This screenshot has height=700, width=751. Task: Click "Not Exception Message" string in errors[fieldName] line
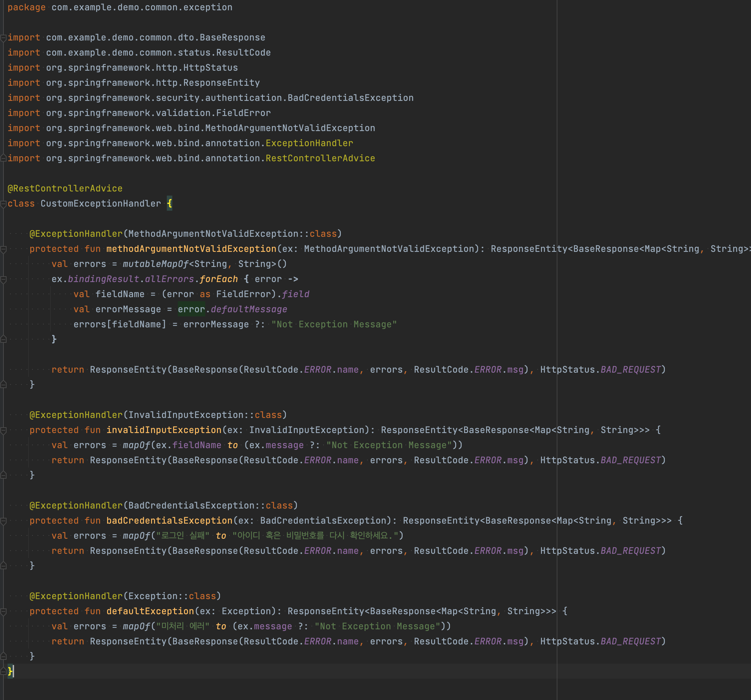coord(334,324)
